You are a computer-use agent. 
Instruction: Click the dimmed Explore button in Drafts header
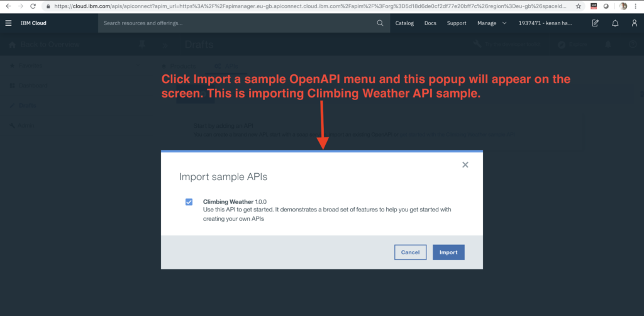[x=574, y=45]
